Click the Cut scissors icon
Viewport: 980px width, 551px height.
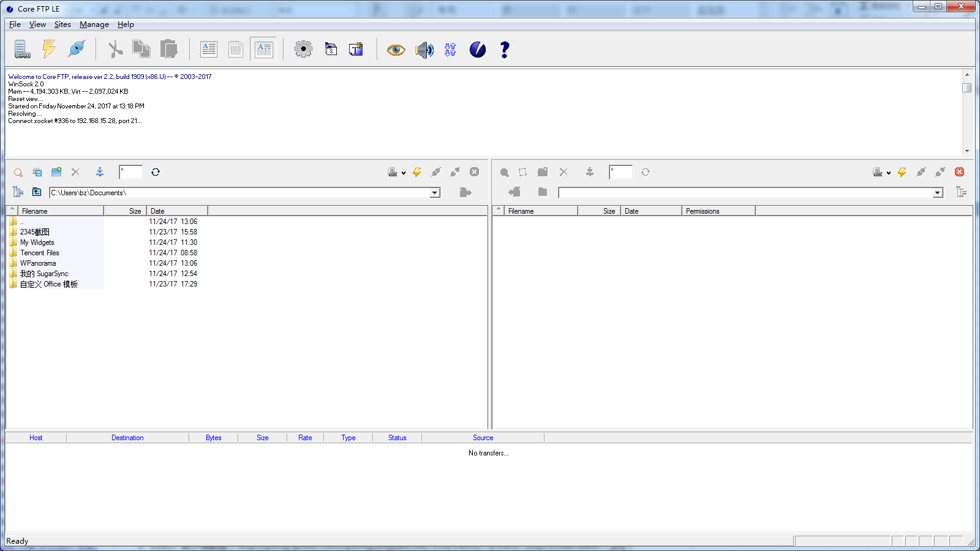[x=115, y=49]
